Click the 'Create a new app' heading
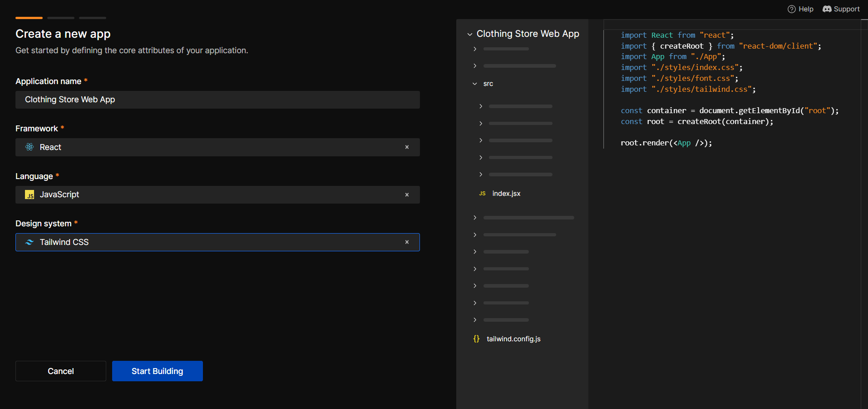 (x=63, y=34)
